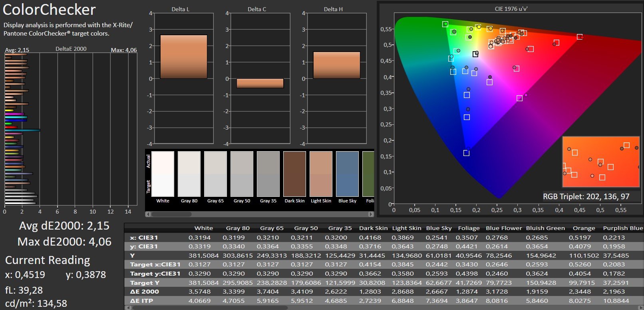Screen dimensions: 644x310
Task: Select the White color swatch
Action: coord(163,174)
